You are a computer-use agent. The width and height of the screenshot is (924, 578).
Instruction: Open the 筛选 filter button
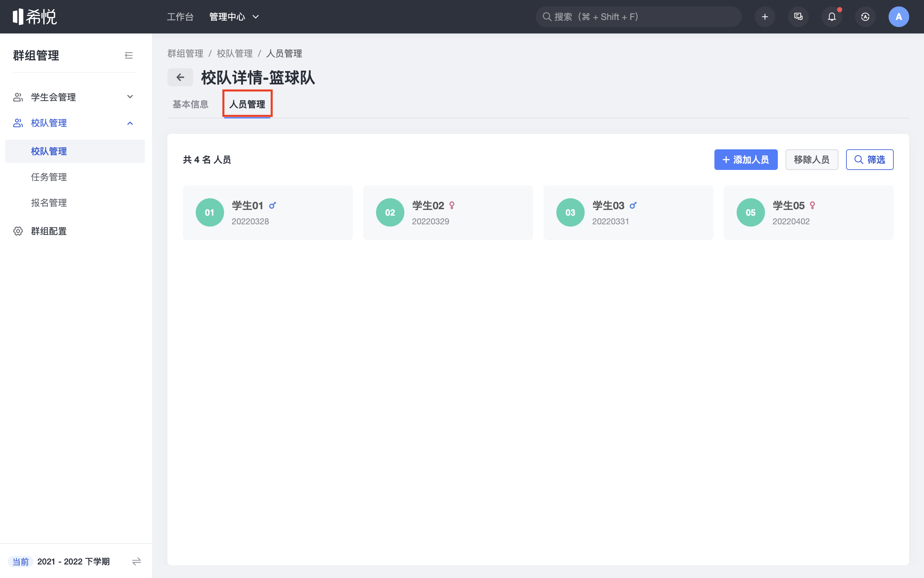coord(870,160)
